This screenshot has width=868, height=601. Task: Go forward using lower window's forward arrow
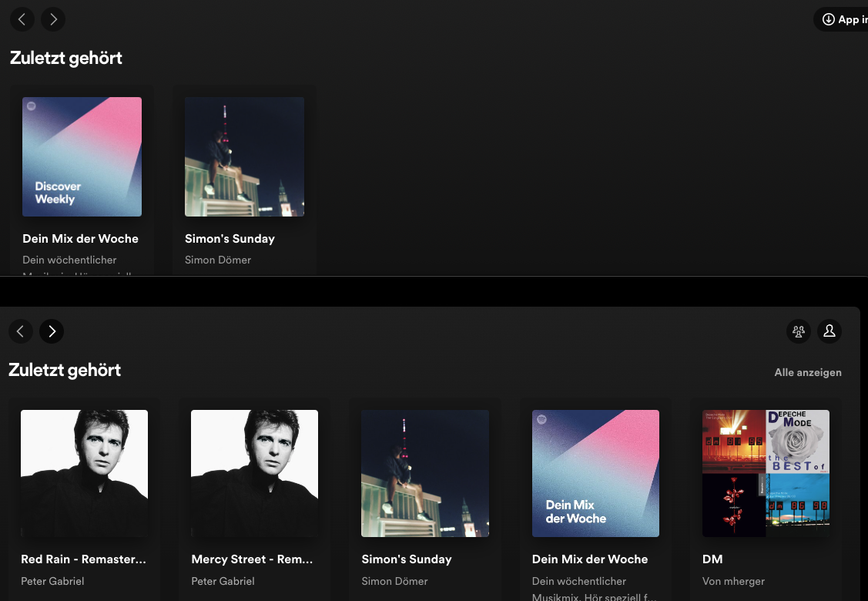[52, 331]
